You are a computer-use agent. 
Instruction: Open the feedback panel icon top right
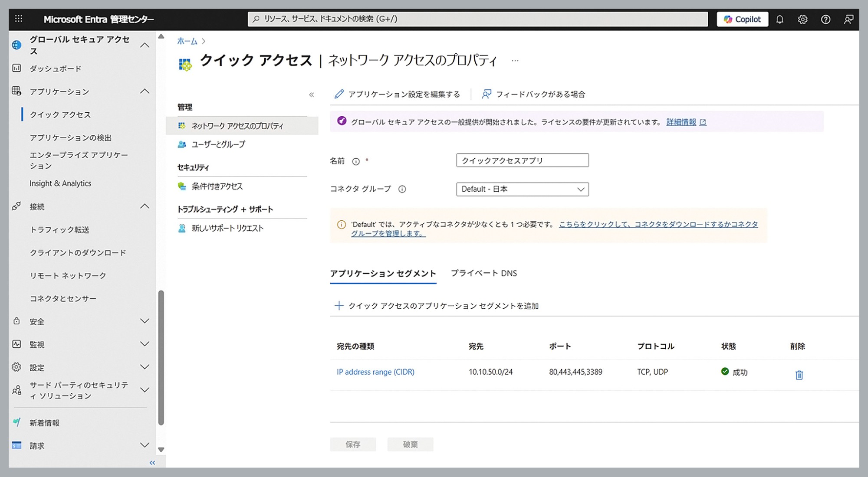pyautogui.click(x=848, y=19)
